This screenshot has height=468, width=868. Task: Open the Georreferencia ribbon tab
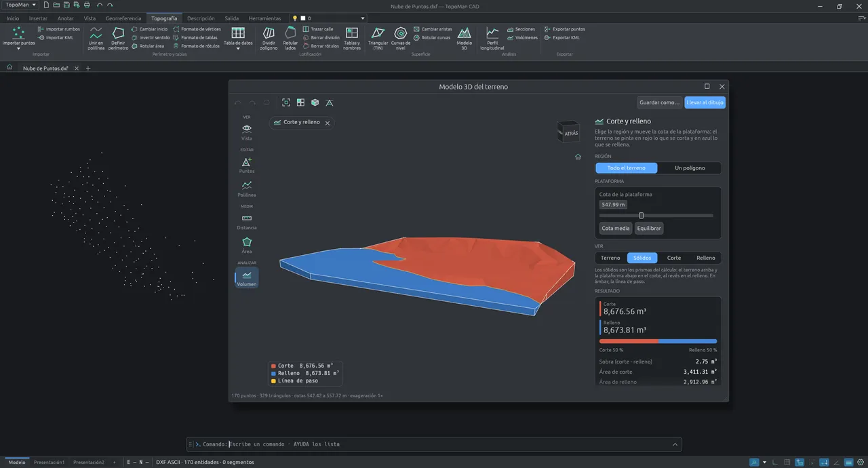[x=123, y=18]
